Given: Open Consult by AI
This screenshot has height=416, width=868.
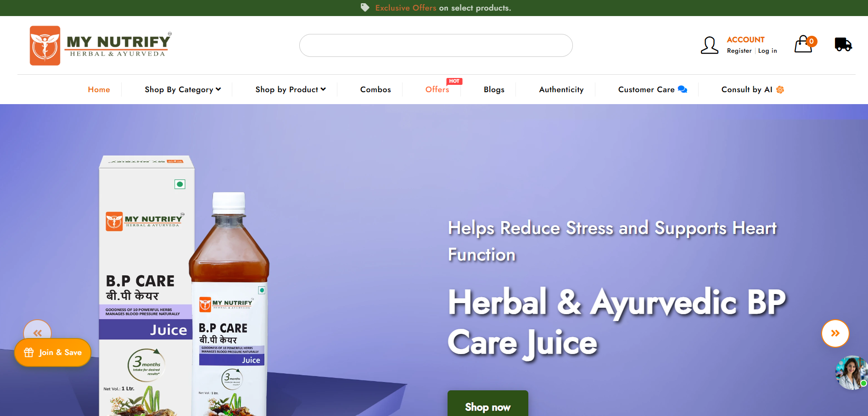Looking at the screenshot, I should [x=752, y=89].
